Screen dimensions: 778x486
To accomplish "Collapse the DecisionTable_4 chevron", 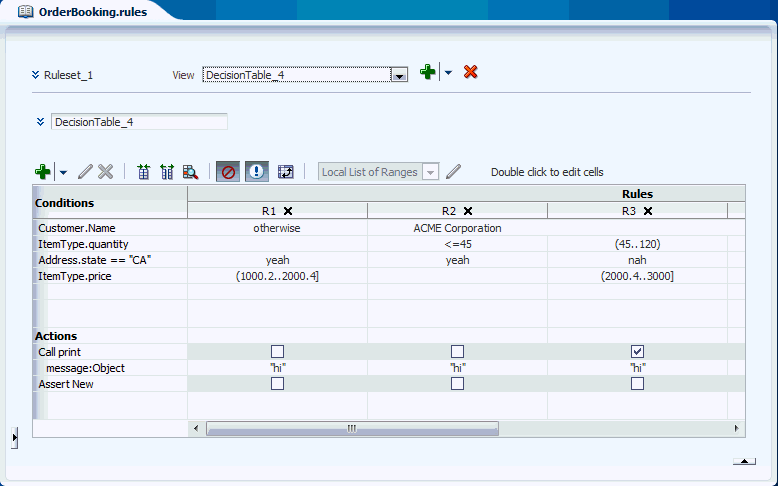I will [41, 122].
